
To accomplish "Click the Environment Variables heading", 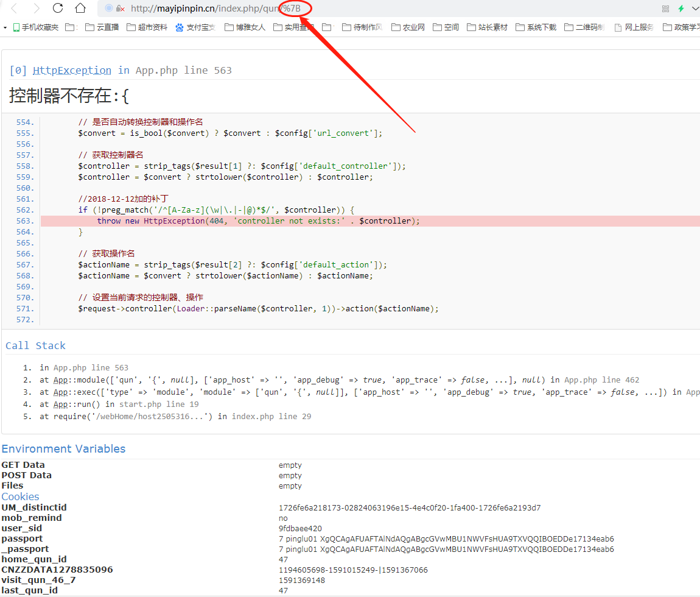I will pos(63,449).
